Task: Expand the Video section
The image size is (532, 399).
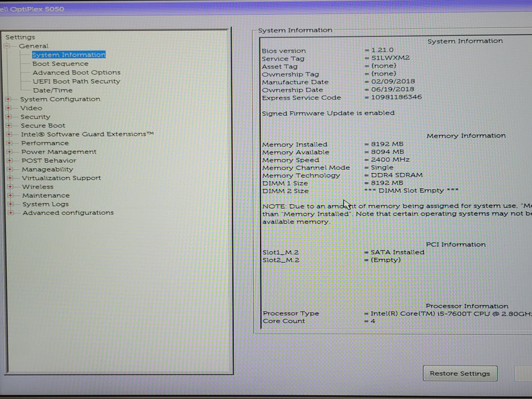Action: click(8, 108)
